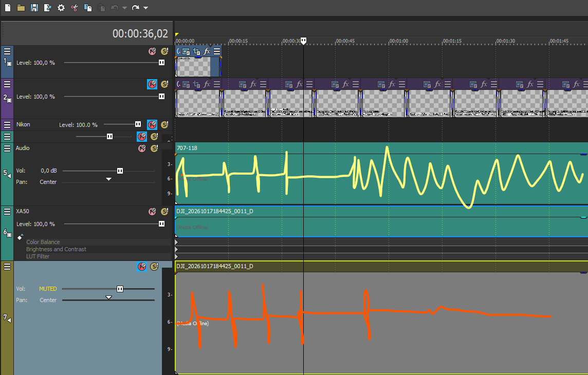Viewport: 588px width, 375px height.
Task: Click the Audio track Vol slider handle
Action: [120, 171]
